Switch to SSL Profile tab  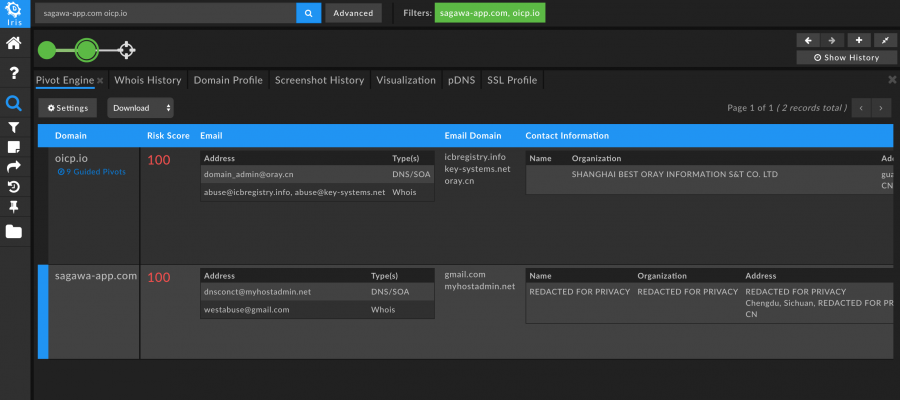512,80
